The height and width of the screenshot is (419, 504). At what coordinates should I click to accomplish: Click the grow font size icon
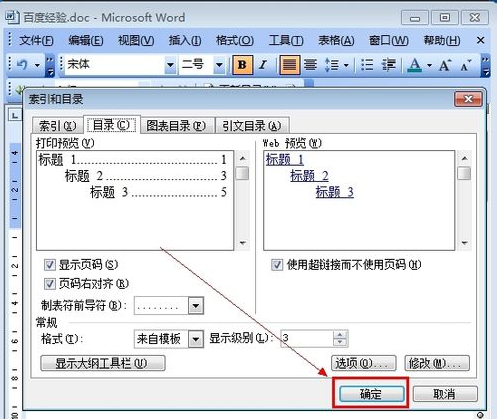(445, 65)
